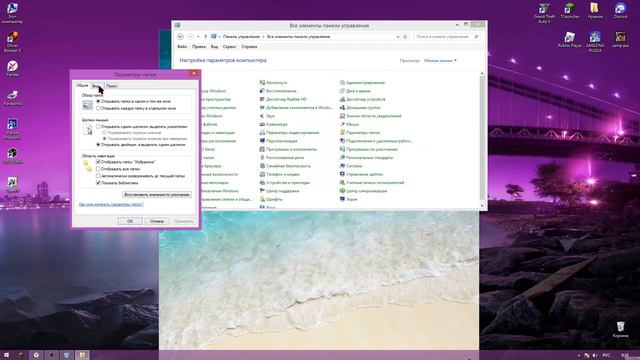The image size is (640, 360).
Task: Open recent locations dropdown beside navigation arrows
Action: 198,37
